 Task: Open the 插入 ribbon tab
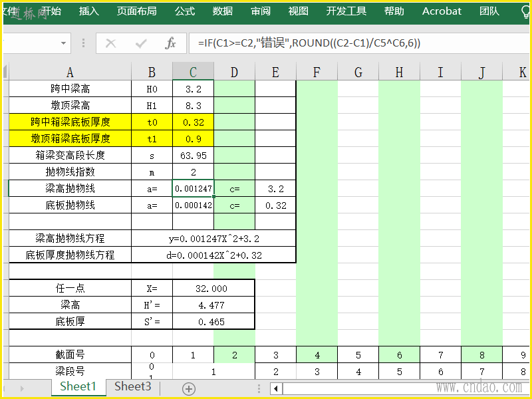89,11
